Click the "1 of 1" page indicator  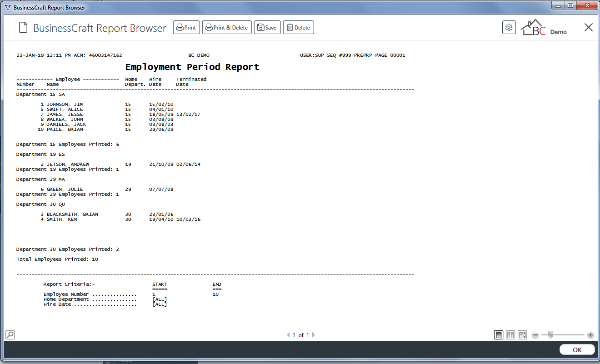(301, 335)
